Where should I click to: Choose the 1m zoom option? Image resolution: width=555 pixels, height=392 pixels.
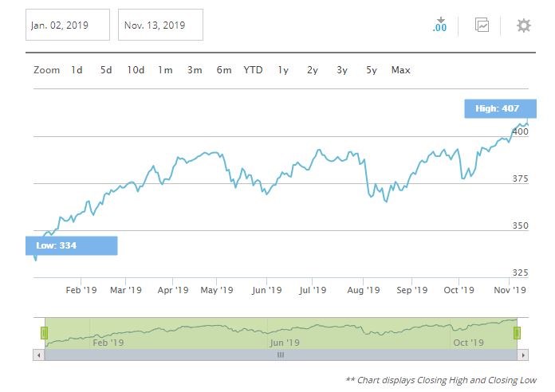coord(165,70)
